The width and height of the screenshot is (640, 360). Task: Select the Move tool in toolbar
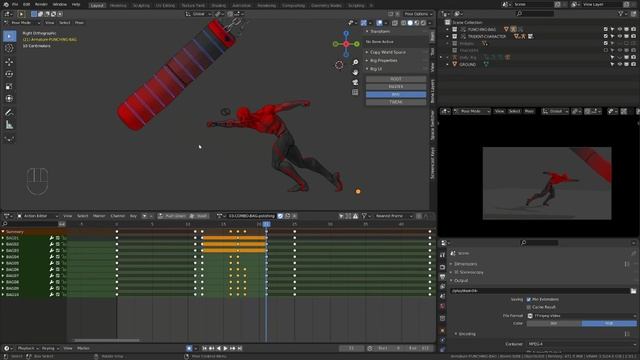[x=9, y=62]
